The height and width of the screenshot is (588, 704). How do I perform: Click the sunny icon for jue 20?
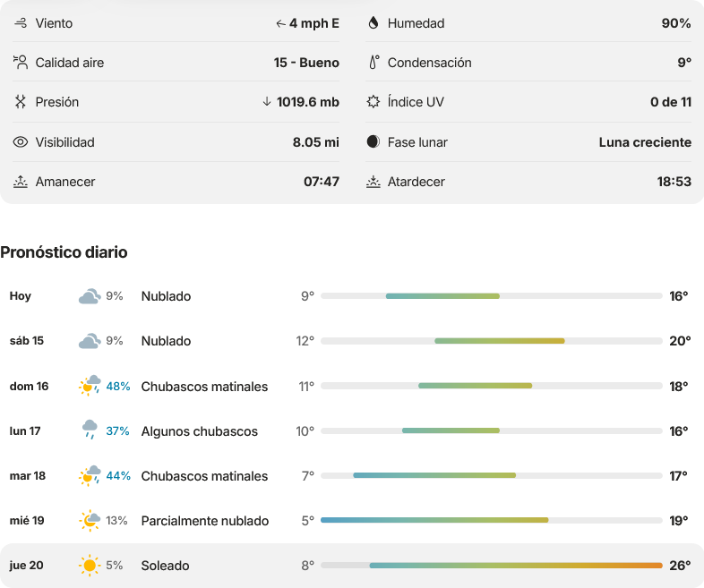(90, 565)
